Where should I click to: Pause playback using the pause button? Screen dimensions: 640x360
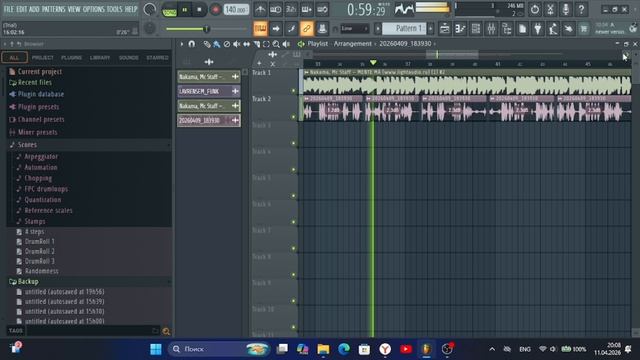[x=185, y=9]
